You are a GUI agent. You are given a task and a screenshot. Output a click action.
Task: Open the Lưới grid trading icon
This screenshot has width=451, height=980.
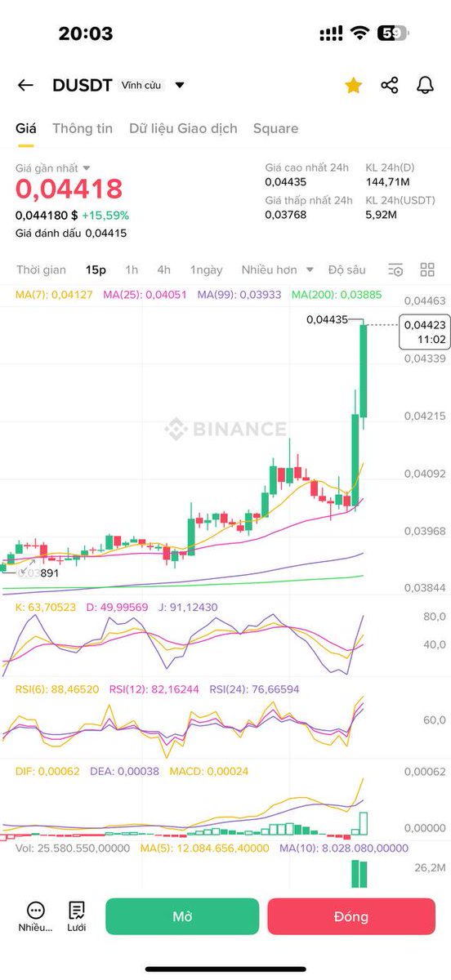77,916
